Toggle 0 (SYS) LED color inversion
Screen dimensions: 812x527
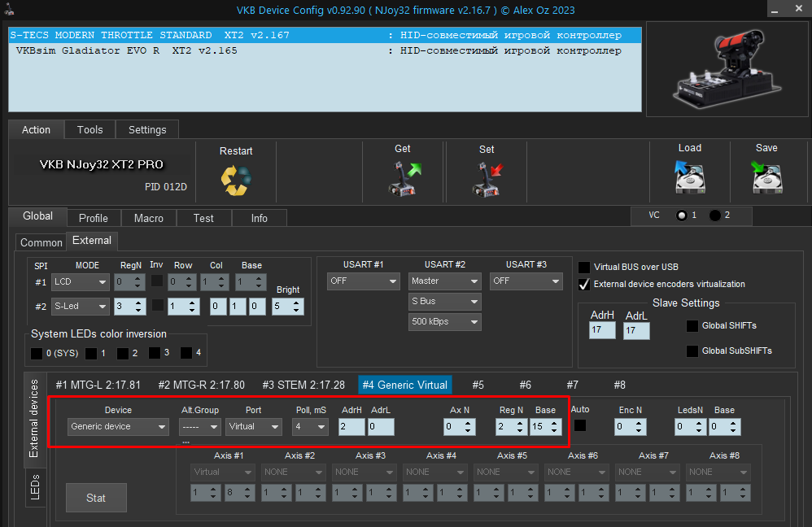[x=37, y=354]
